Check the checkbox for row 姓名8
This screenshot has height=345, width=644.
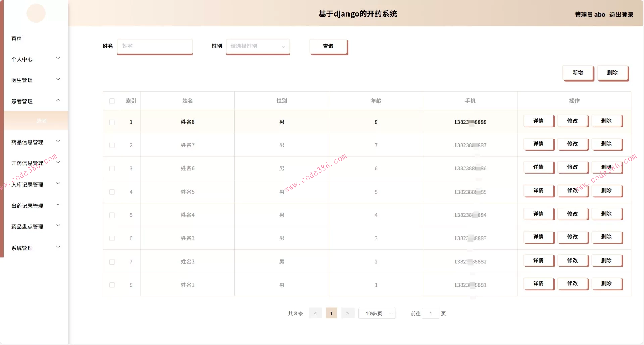(x=112, y=122)
